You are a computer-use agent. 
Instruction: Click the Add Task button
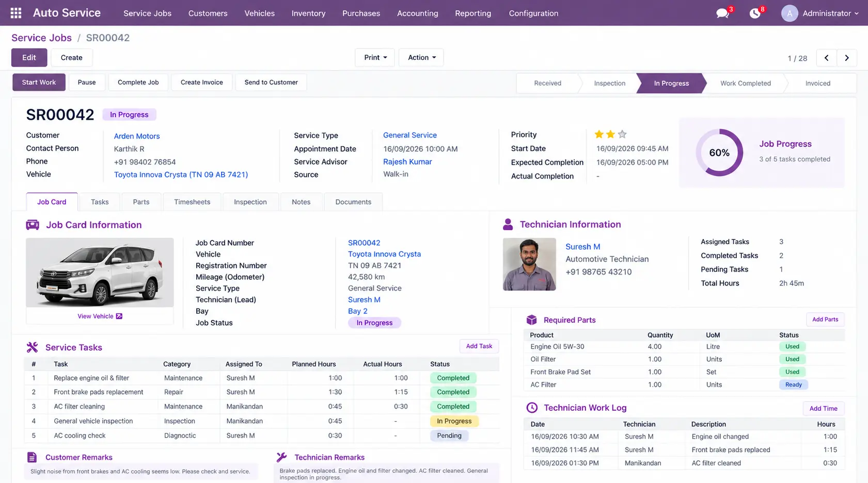479,346
